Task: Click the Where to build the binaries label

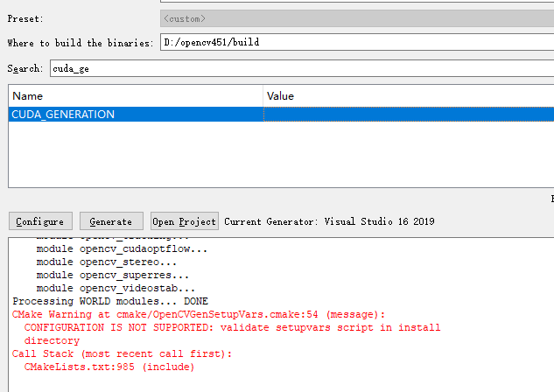Action: click(x=81, y=43)
